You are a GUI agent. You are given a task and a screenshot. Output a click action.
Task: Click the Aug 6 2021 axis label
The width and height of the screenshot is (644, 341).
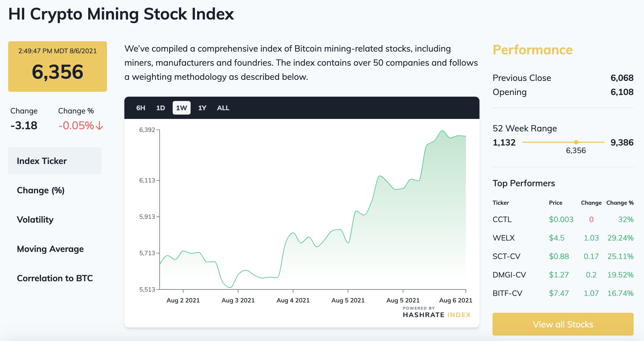[456, 300]
